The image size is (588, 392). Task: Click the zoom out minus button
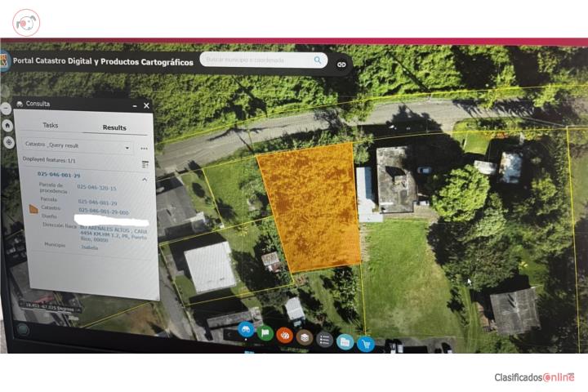pos(6,109)
